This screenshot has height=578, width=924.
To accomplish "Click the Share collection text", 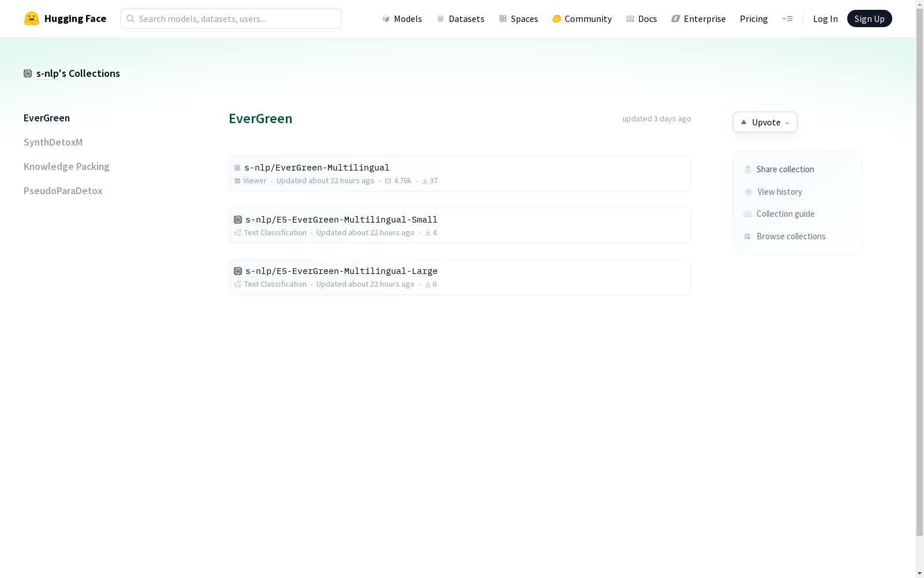I will click(785, 169).
